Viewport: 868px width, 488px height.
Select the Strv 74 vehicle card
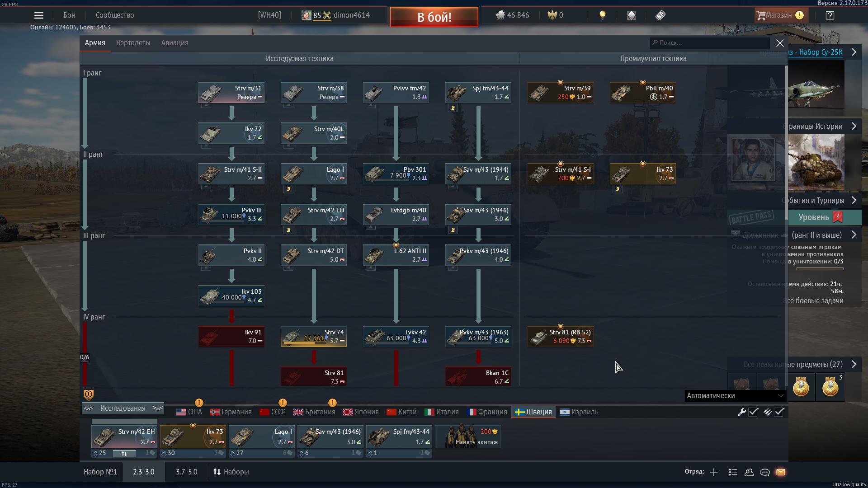click(x=314, y=337)
